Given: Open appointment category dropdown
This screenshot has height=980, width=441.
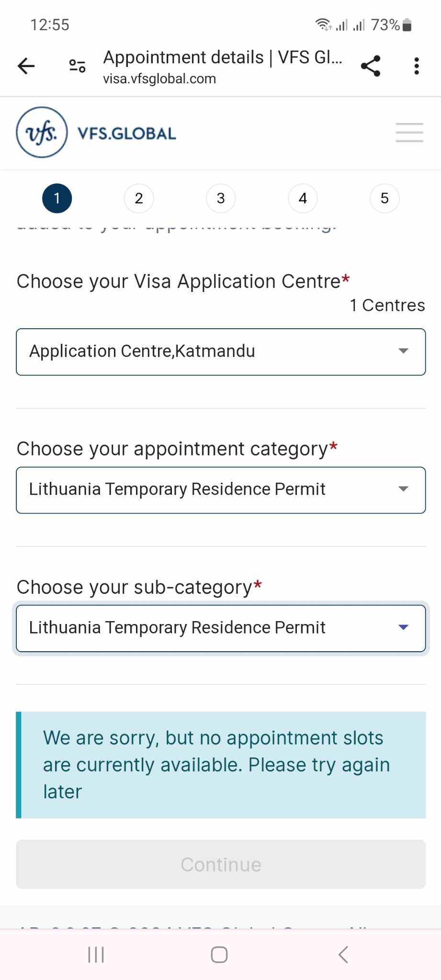Looking at the screenshot, I should pyautogui.click(x=221, y=490).
